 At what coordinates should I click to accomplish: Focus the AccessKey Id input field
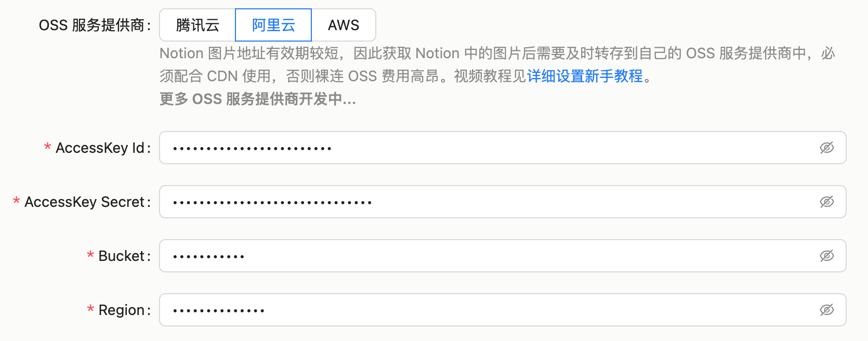[x=503, y=148]
